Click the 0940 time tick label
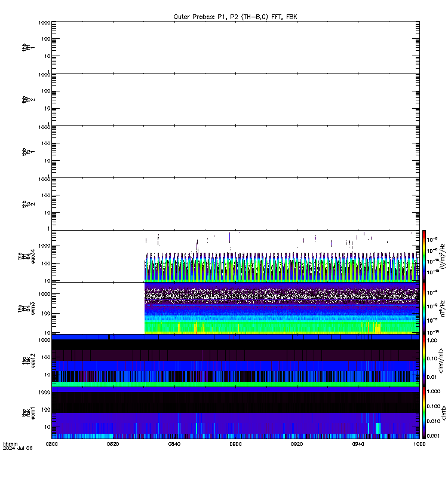Viewport: 448px width, 478px height. [358, 444]
